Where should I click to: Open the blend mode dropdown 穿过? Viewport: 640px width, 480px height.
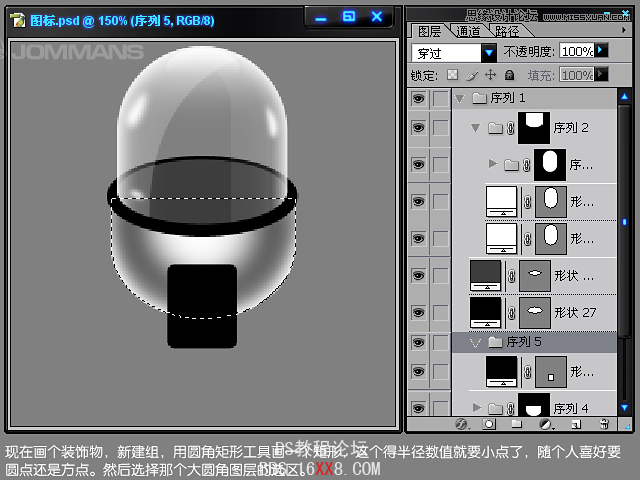pyautogui.click(x=454, y=52)
